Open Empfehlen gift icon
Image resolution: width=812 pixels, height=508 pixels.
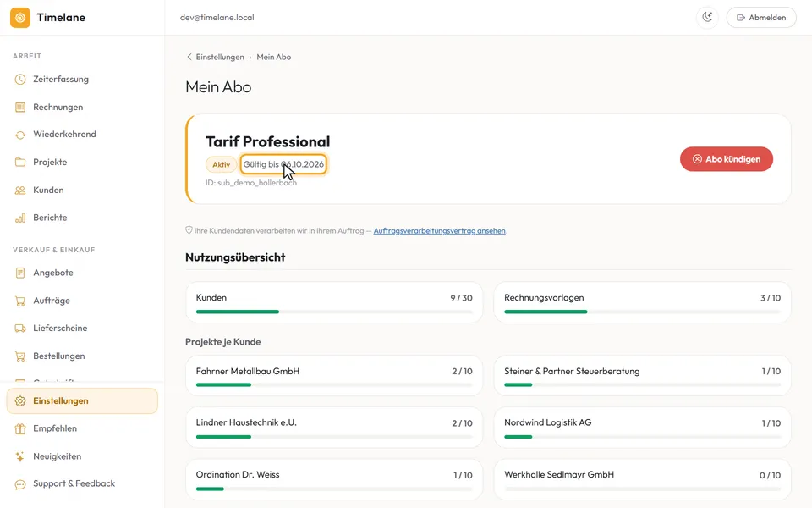pos(20,428)
